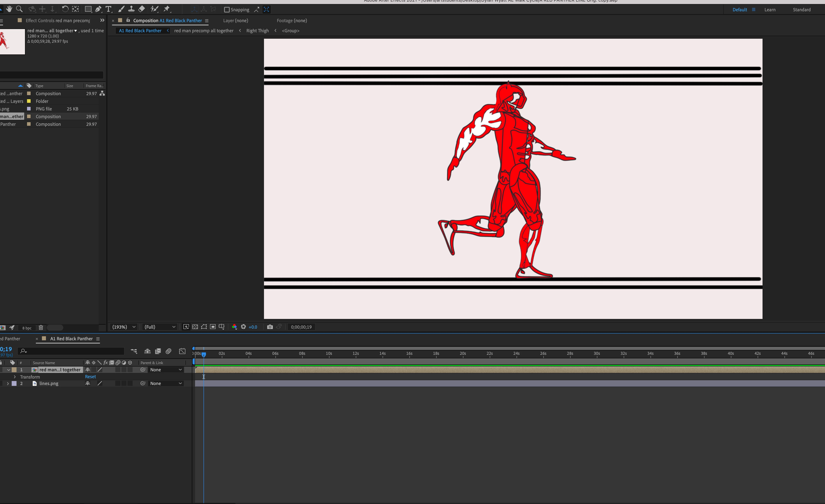Toggle the transparency grid in the viewer
825x504 pixels.
point(195,327)
